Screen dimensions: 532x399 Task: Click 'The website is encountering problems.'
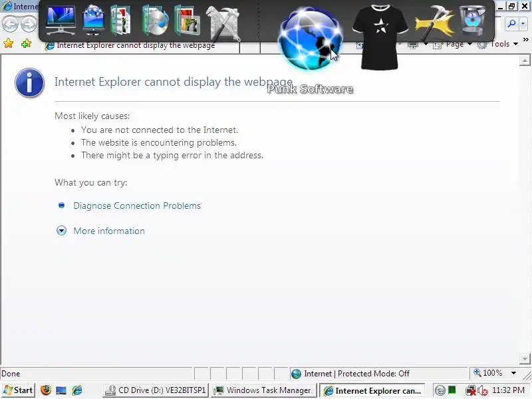[159, 142]
